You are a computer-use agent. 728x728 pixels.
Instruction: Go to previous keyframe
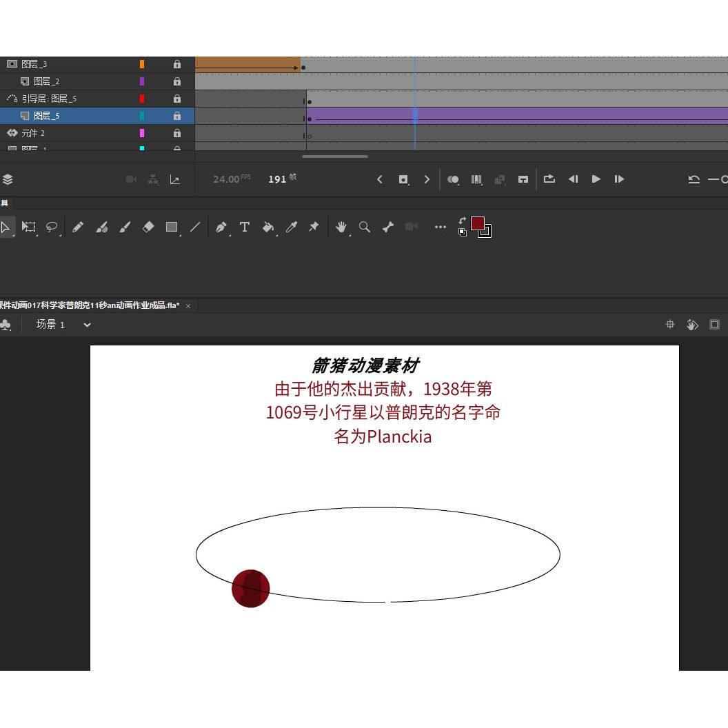click(380, 179)
